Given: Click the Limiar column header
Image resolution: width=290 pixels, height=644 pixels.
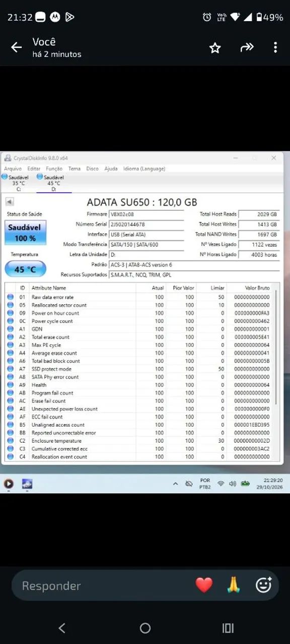Looking at the screenshot, I should (x=217, y=288).
